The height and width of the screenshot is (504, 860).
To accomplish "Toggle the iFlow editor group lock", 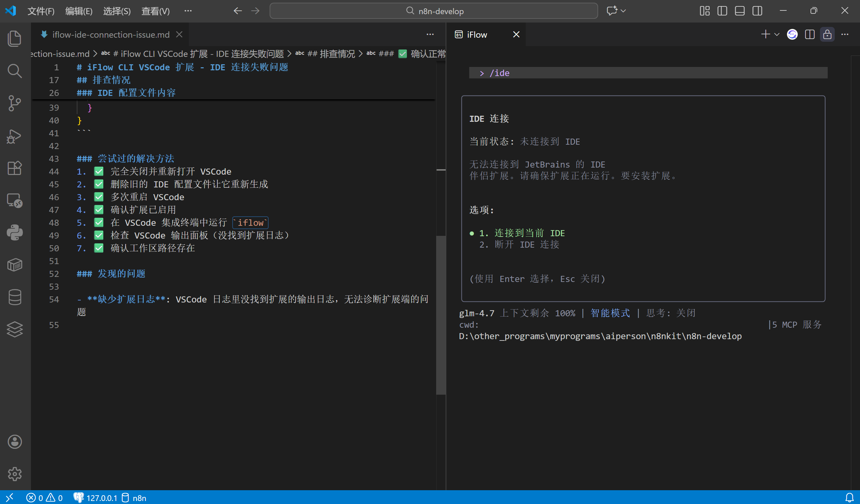I will point(827,34).
